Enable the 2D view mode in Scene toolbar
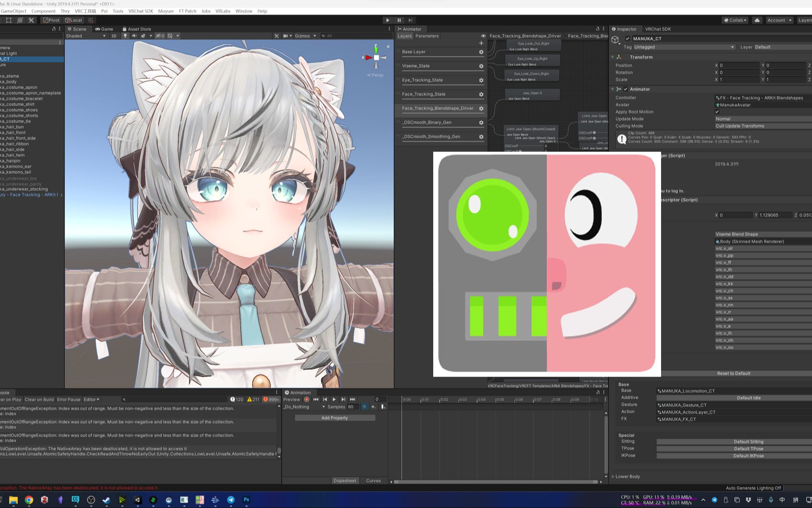This screenshot has height=508, width=812. [114, 35]
